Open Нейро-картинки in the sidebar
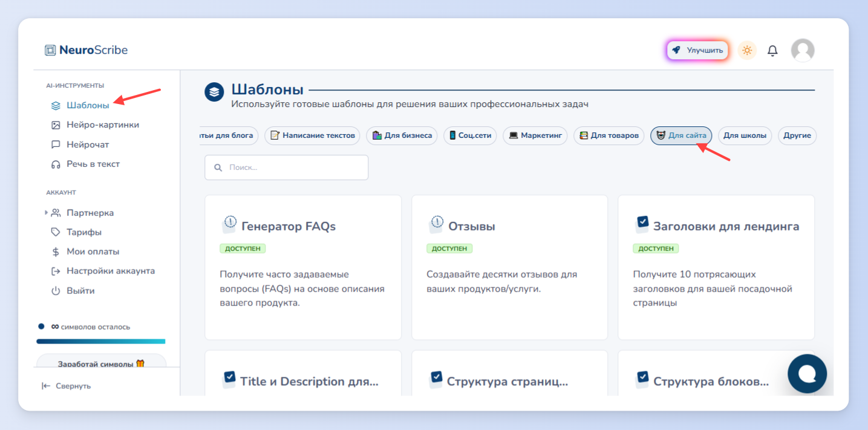Image resolution: width=868 pixels, height=430 pixels. tap(103, 125)
